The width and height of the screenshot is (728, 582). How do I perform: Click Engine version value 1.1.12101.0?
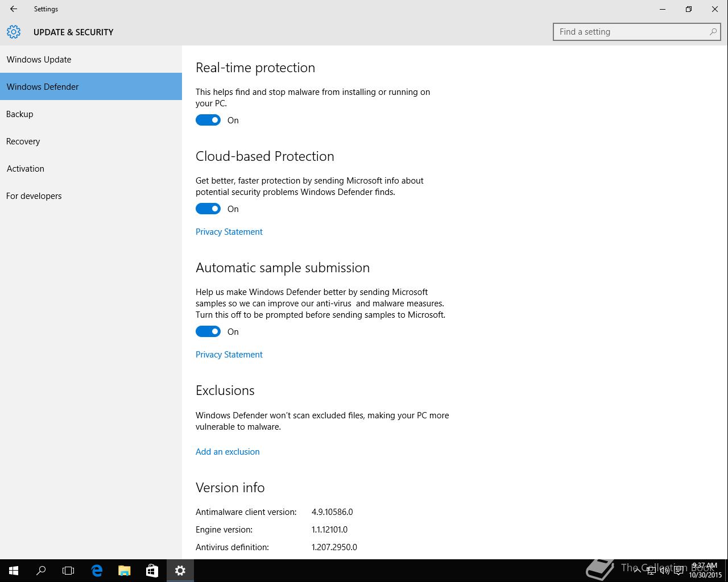[329, 530]
